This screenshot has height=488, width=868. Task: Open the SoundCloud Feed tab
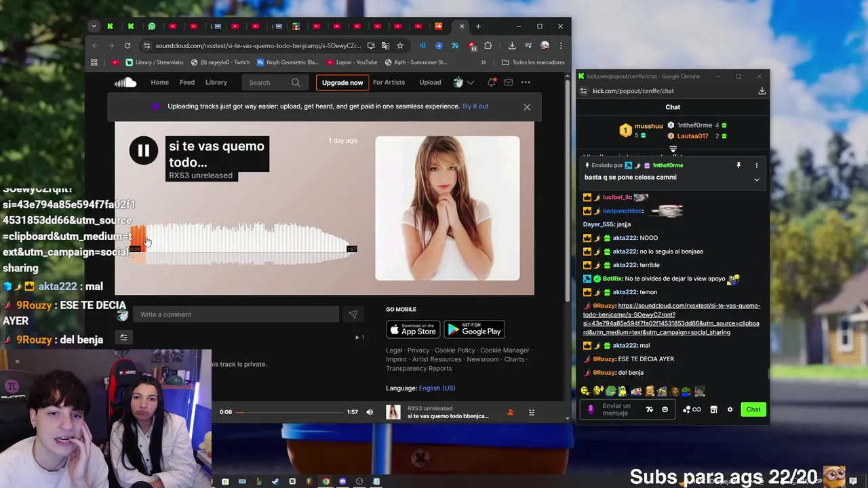click(187, 83)
